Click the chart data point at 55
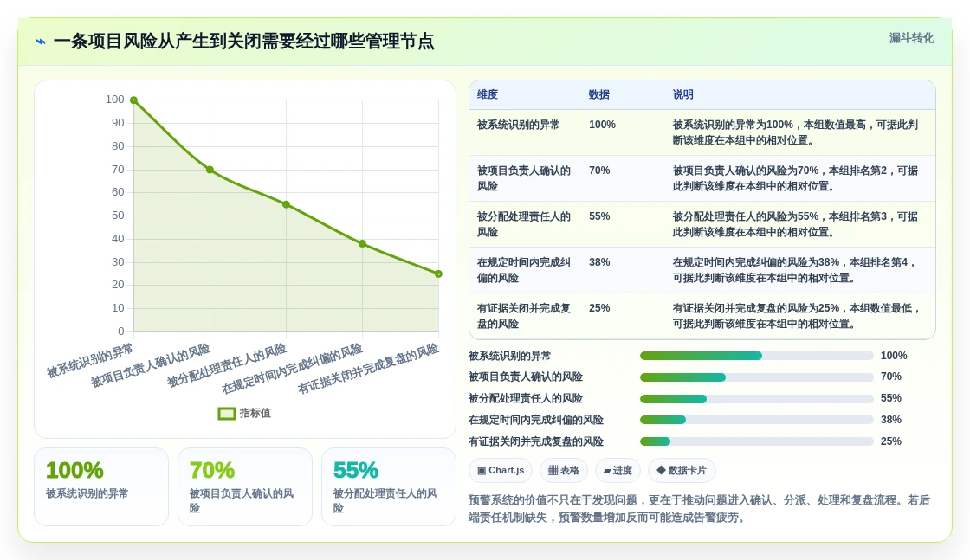 pos(286,204)
